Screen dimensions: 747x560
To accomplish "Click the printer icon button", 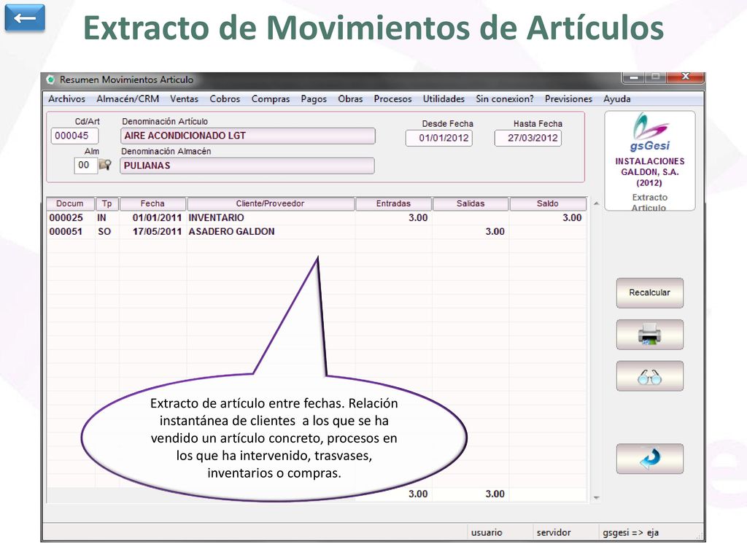I will pos(649,334).
